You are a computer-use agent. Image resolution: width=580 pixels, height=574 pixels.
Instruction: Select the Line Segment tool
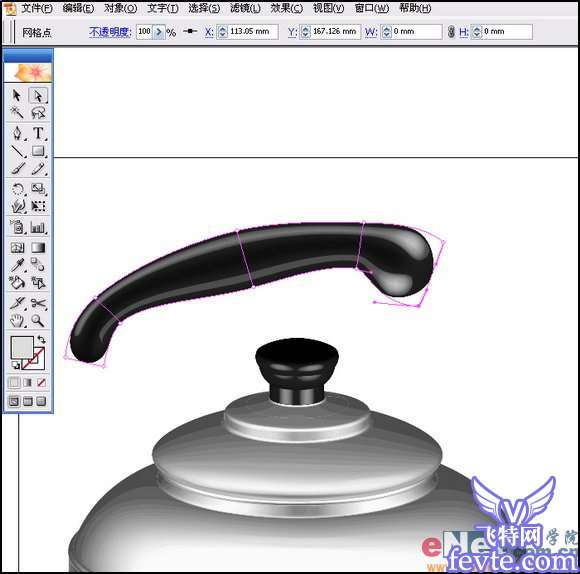pyautogui.click(x=17, y=151)
